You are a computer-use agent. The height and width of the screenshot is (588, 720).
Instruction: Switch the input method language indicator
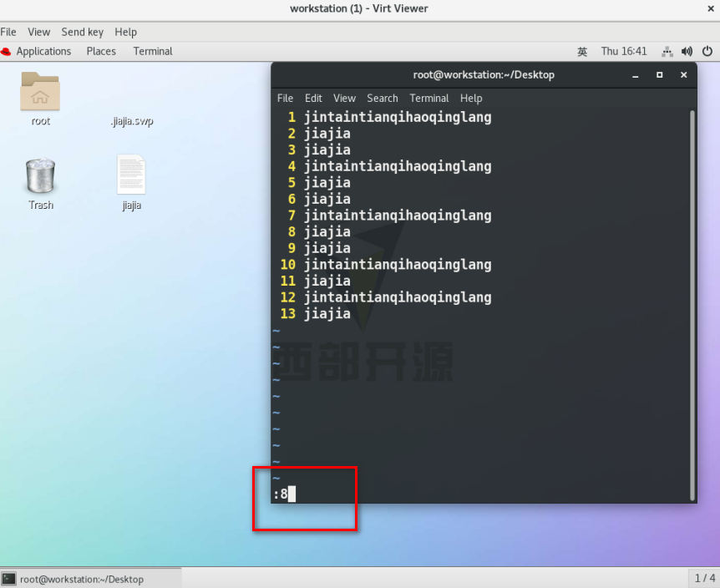(582, 52)
